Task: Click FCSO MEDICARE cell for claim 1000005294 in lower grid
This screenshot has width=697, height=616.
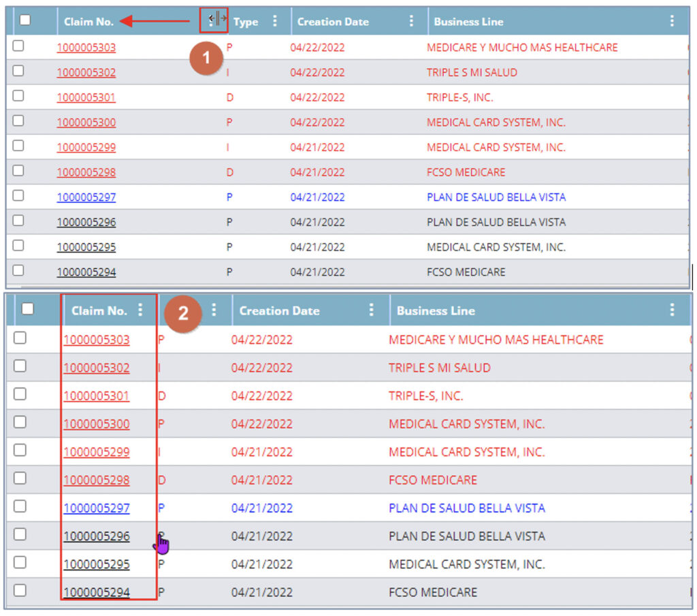Action: click(x=432, y=592)
